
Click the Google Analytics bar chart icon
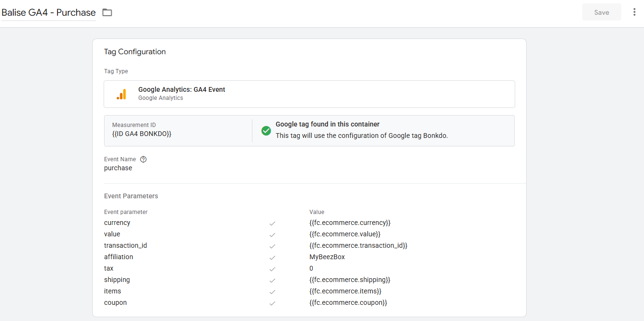coord(122,94)
